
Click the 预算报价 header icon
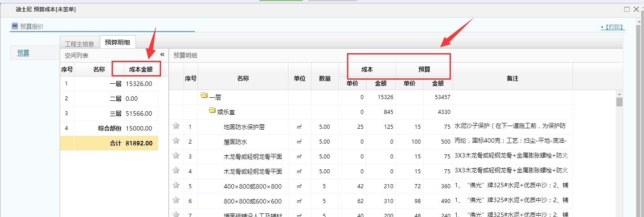point(15,26)
